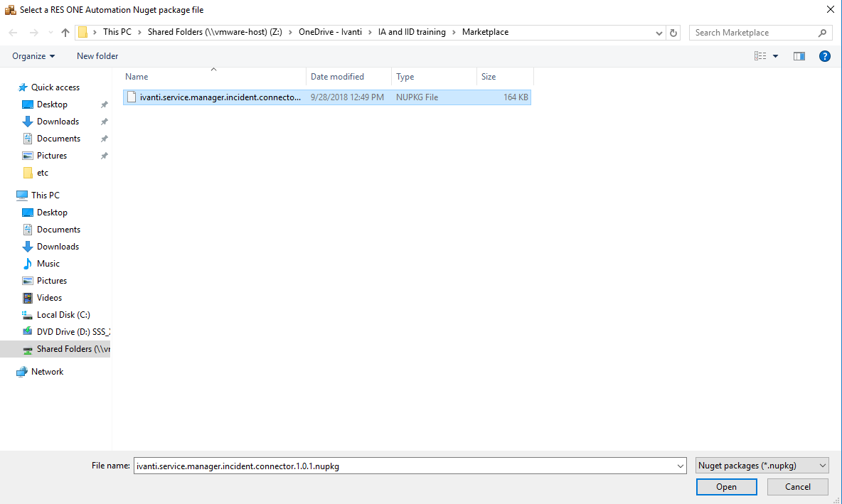The height and width of the screenshot is (504, 842).
Task: Open the etc folder
Action: (43, 173)
